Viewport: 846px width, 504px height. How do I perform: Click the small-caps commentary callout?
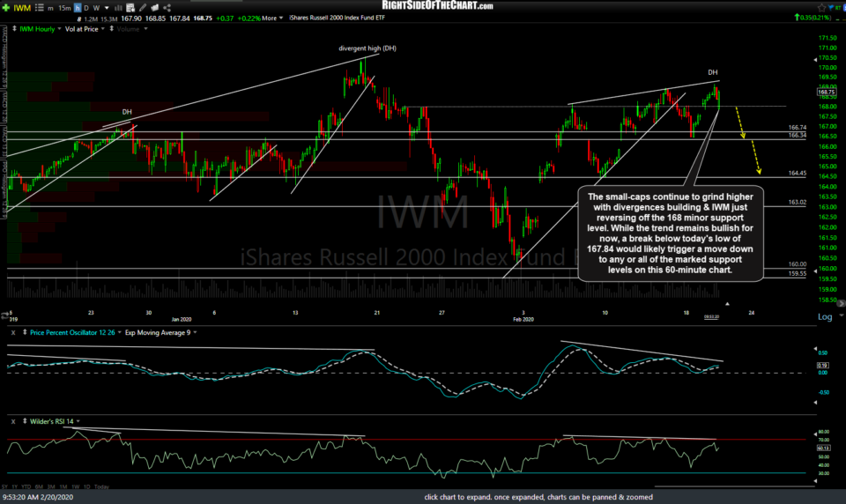point(671,233)
